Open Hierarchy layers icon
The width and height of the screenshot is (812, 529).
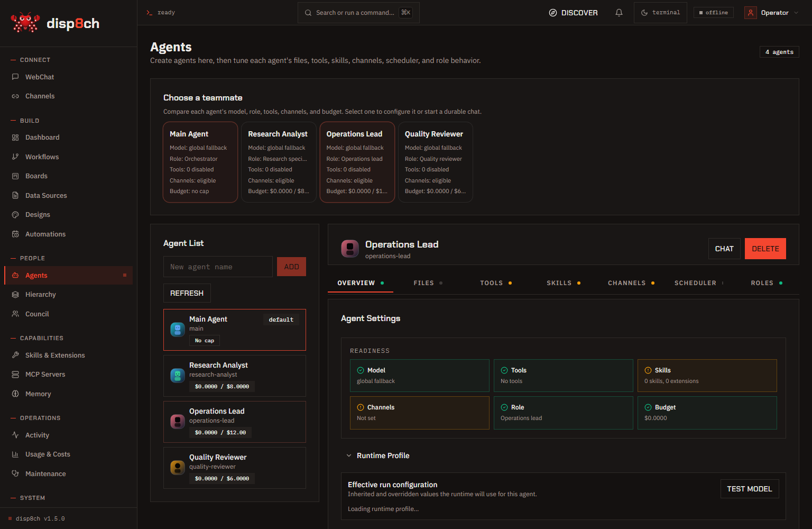[15, 295]
